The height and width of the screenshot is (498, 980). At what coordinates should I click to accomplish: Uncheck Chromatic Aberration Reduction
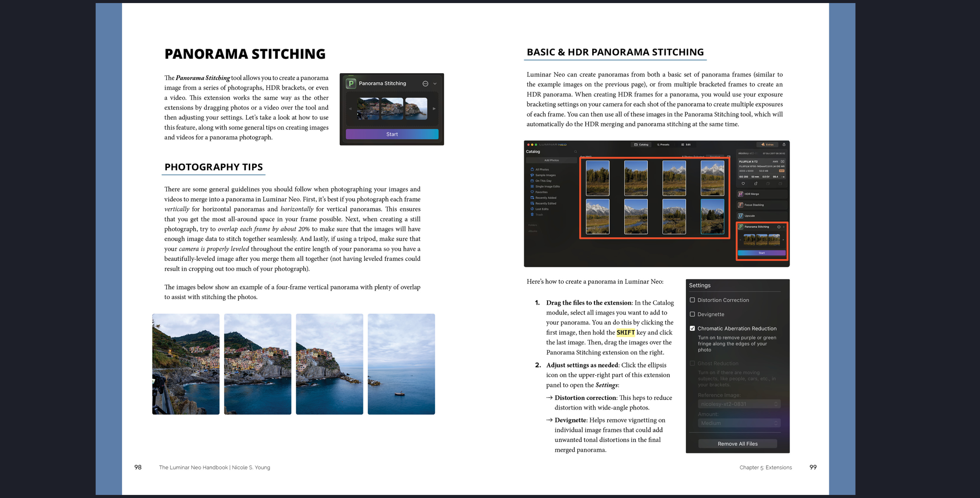point(692,328)
